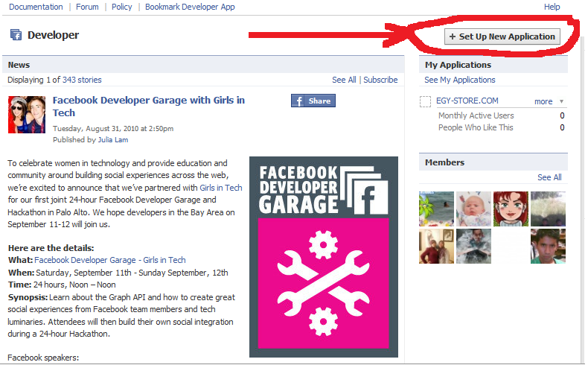Subscribe to the News feed

point(380,80)
